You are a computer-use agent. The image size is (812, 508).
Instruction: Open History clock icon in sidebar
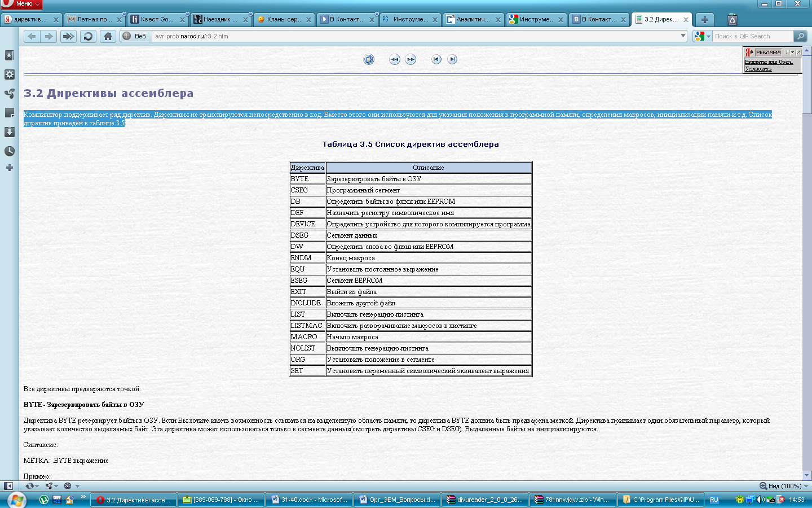coord(9,151)
